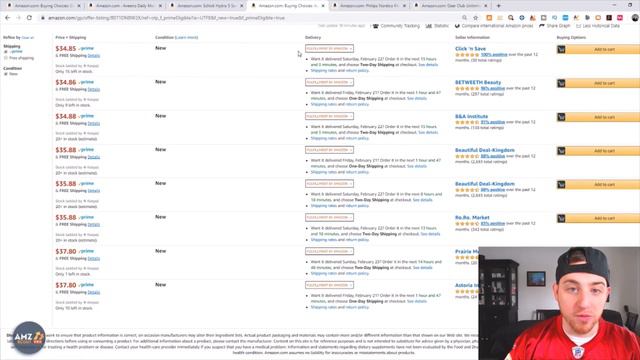Expand Fulfillment by Amazon for $34.86 offer

click(x=329, y=82)
